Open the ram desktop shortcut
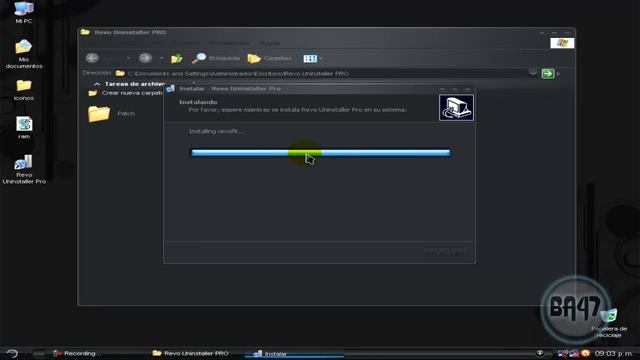 [24, 128]
